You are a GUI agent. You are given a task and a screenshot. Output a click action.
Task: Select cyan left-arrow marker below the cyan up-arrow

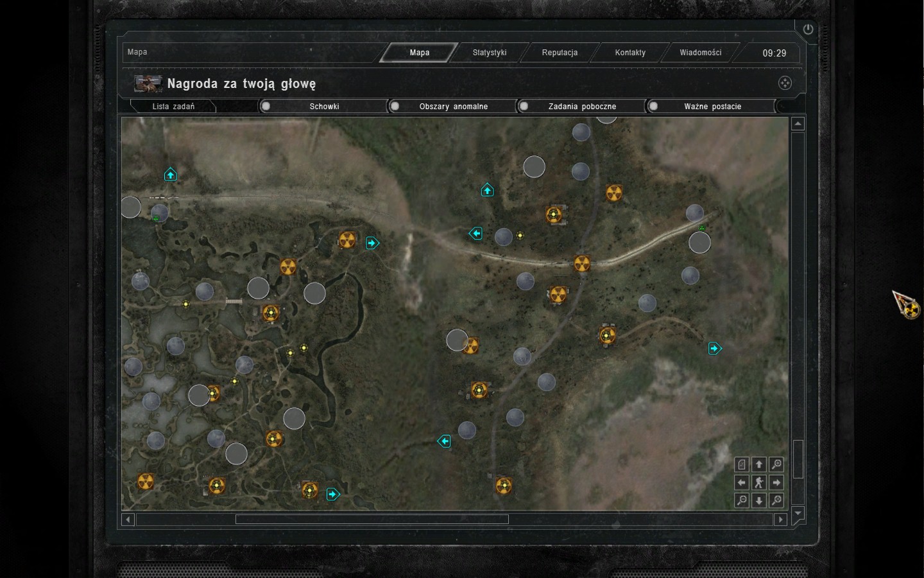pos(475,233)
